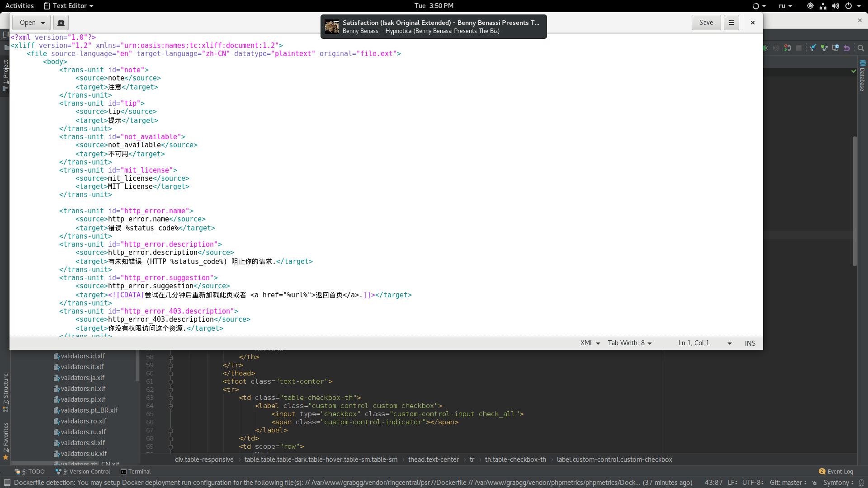Image resolution: width=868 pixels, height=488 pixels.
Task: Open the hamburger menu in Text Editor
Action: tap(731, 23)
